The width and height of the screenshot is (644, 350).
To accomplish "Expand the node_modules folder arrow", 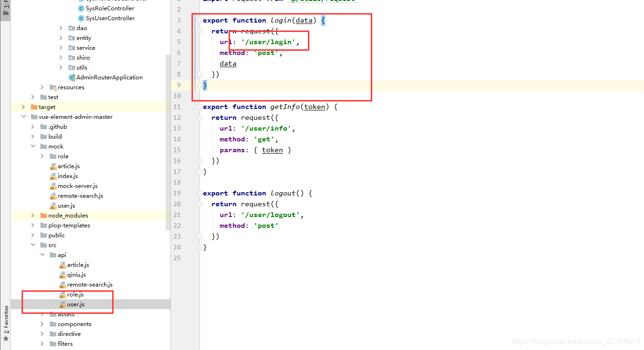I will click(33, 216).
